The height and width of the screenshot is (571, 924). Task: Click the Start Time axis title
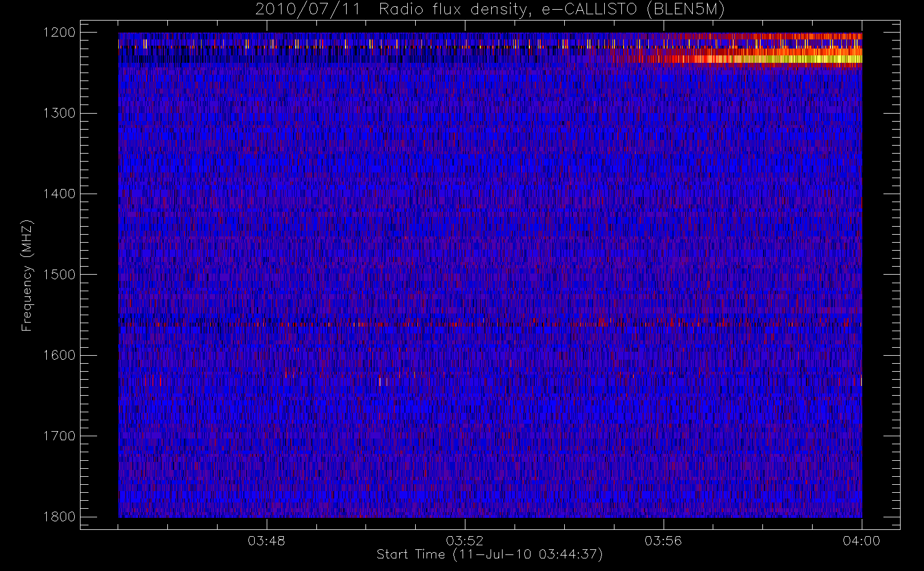tap(490, 554)
